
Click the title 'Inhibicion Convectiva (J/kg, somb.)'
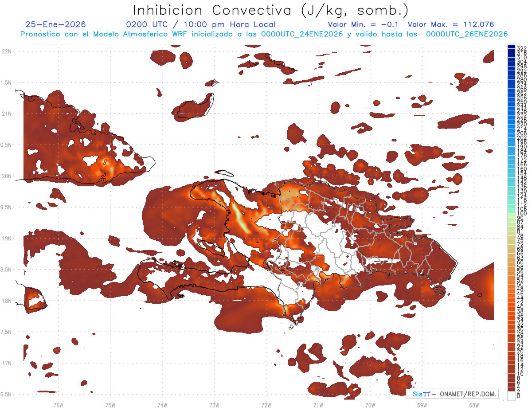coord(271,10)
